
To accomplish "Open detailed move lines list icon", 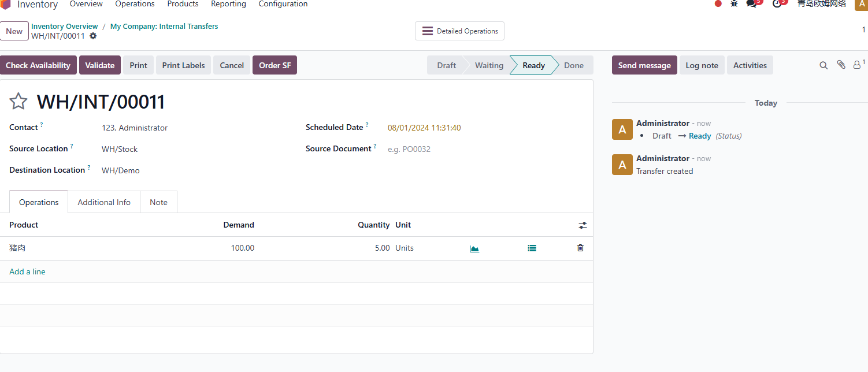I will pos(532,248).
